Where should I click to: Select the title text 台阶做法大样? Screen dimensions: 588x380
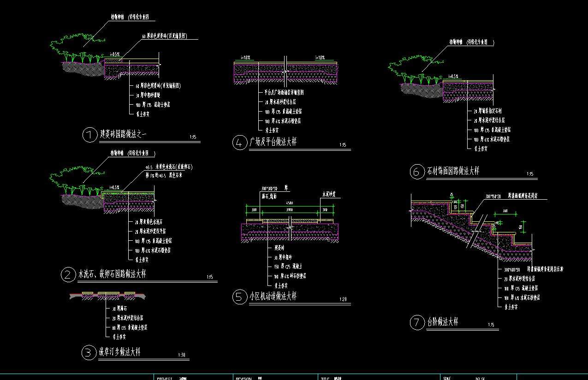[443, 321]
